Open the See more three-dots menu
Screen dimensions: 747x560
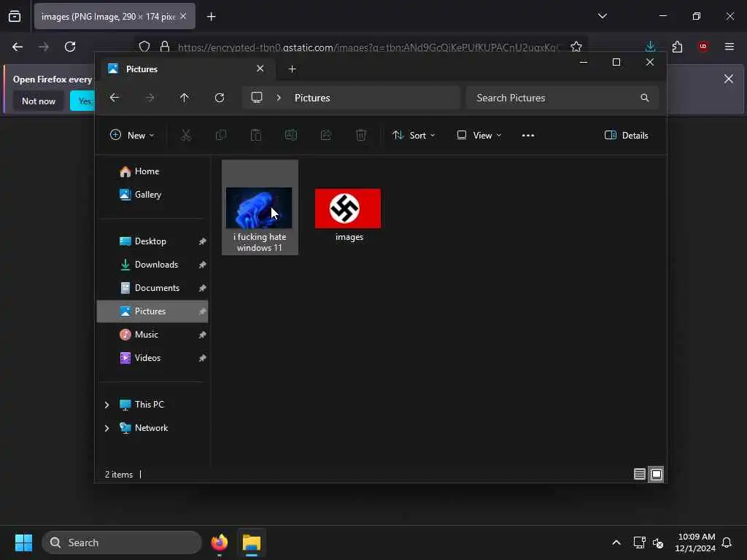pyautogui.click(x=528, y=136)
